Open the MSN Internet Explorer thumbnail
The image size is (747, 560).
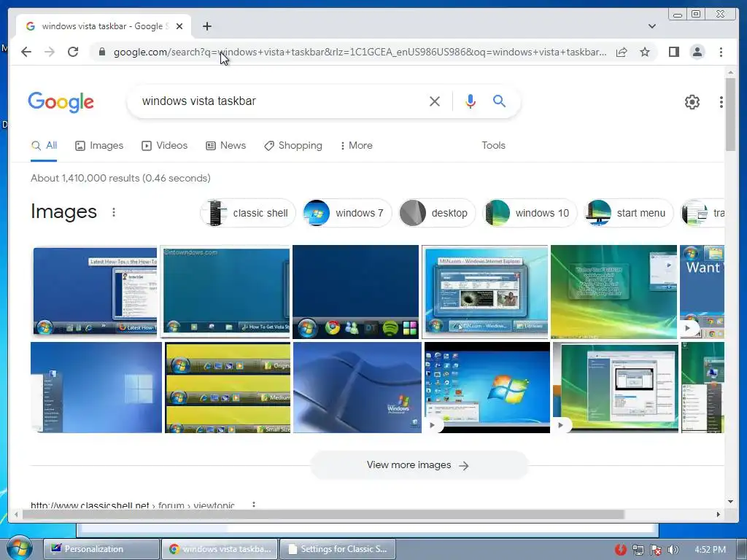pos(484,292)
